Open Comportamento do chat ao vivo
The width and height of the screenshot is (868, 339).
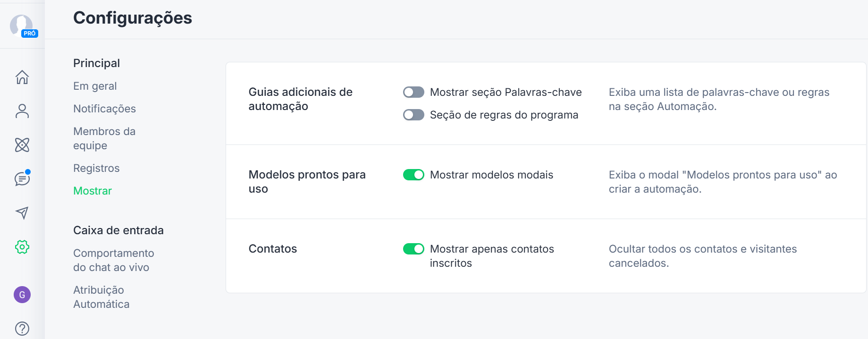click(114, 260)
